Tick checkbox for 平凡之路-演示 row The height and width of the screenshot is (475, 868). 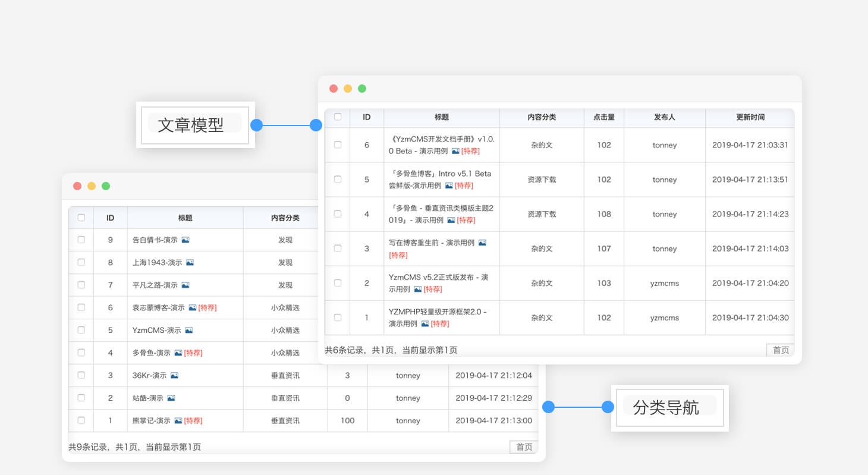81,285
